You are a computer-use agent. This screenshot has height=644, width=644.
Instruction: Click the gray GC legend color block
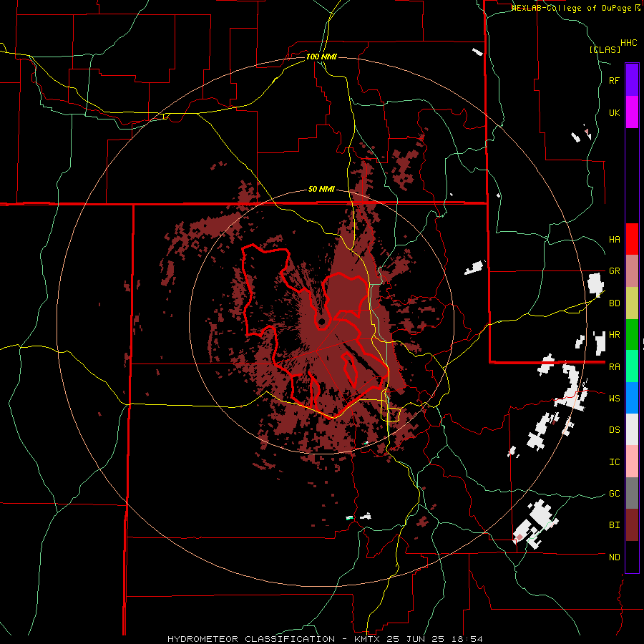point(632,493)
